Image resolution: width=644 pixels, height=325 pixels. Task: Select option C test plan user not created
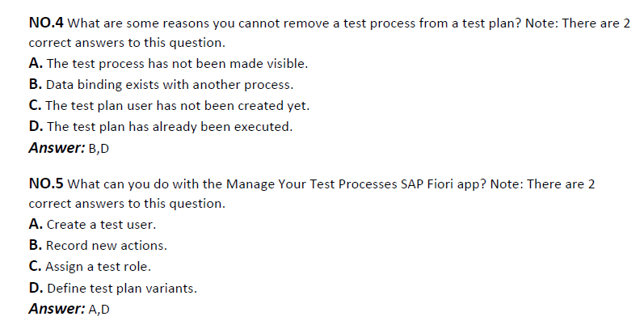point(169,106)
